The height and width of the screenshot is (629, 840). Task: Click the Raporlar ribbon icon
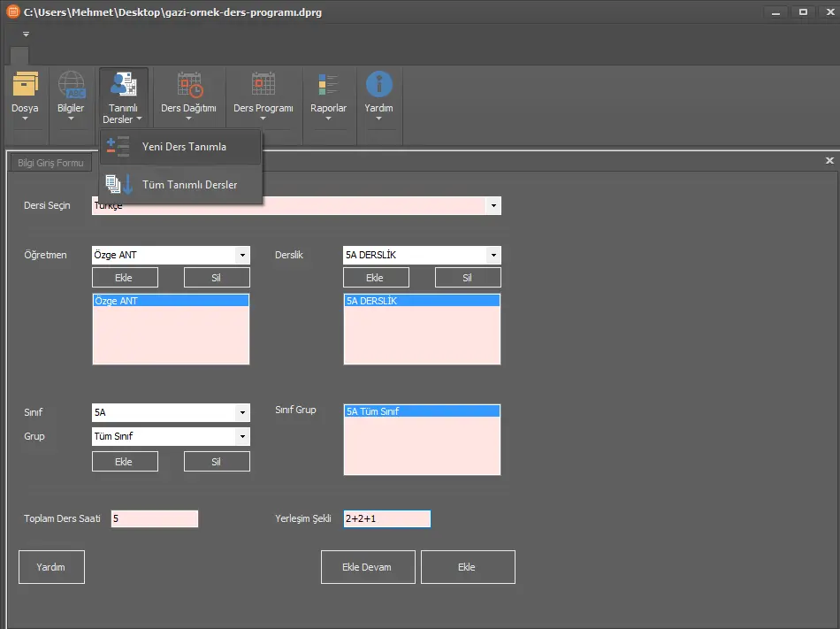point(328,85)
